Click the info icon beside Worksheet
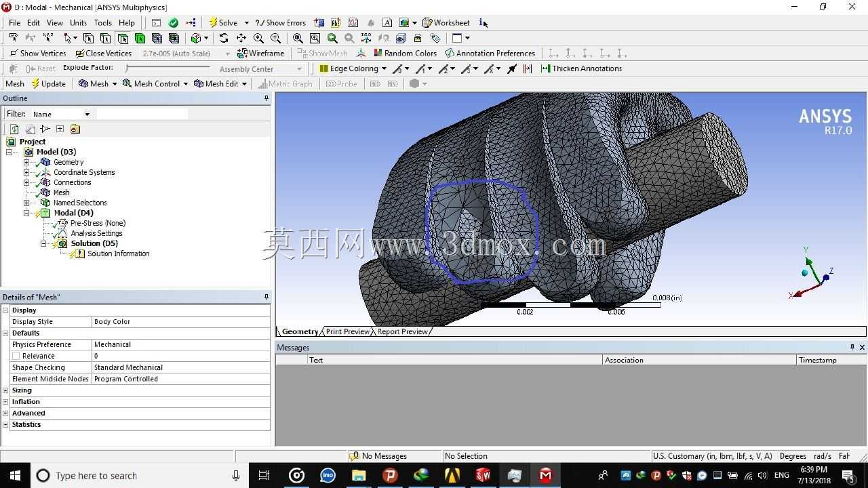 pos(483,22)
